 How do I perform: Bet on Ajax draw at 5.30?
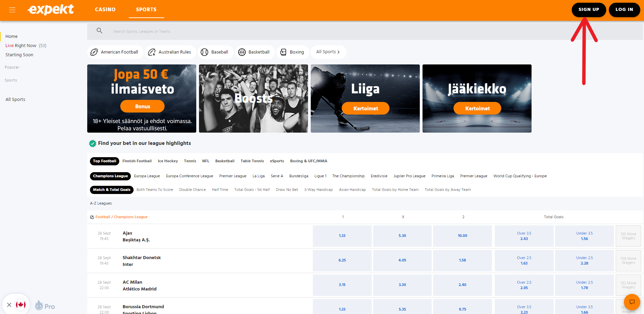click(x=402, y=236)
